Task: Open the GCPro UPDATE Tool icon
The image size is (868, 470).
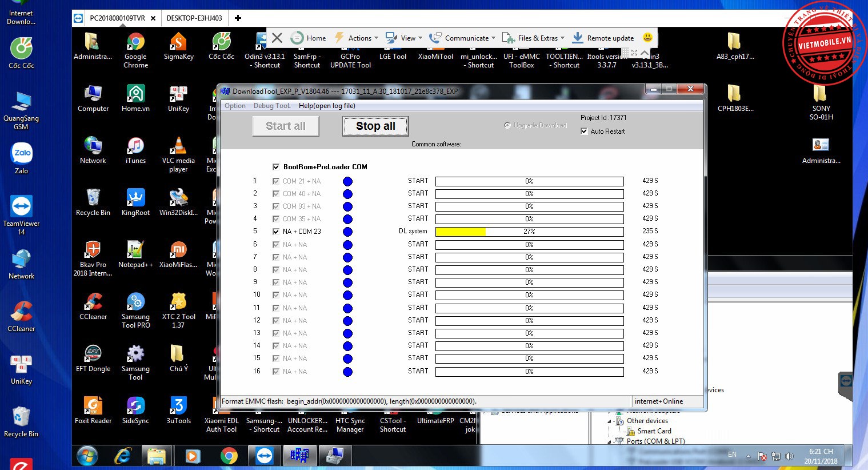Action: [350, 50]
